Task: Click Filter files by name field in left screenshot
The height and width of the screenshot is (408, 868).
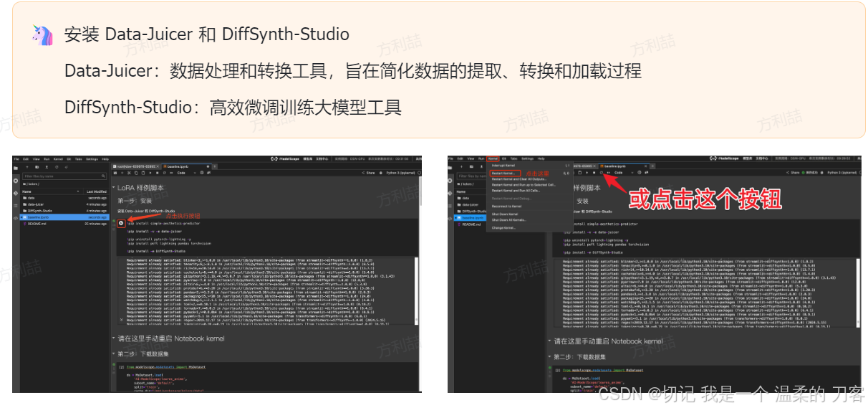Action: [x=64, y=176]
